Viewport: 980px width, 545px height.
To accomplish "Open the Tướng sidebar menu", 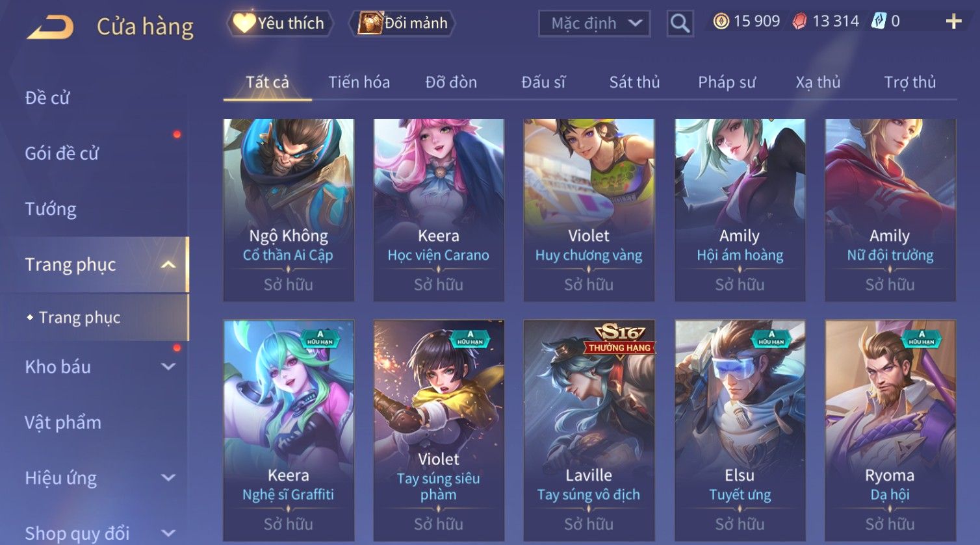I will click(x=51, y=209).
